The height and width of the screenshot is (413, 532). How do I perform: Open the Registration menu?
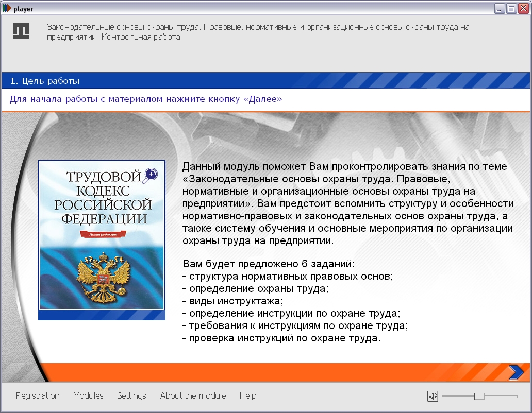pyautogui.click(x=38, y=395)
